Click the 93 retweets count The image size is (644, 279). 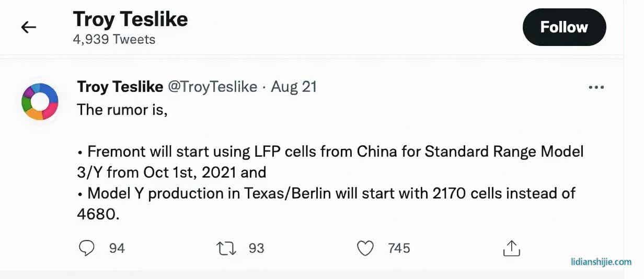tap(256, 248)
